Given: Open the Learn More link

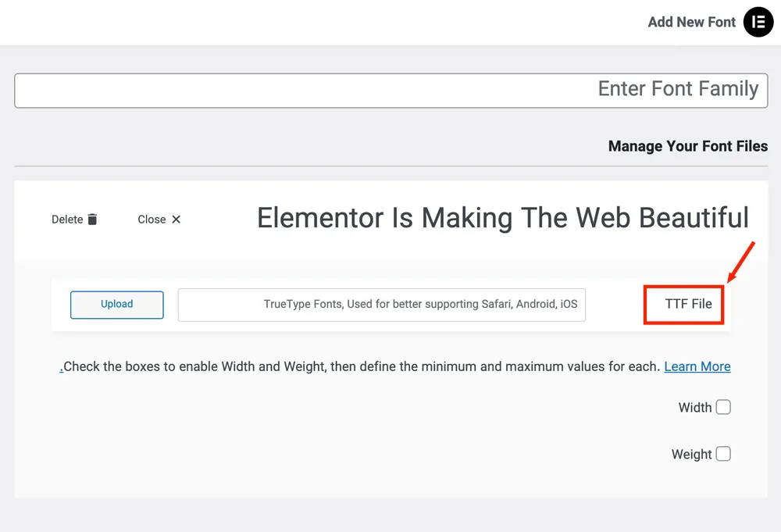Looking at the screenshot, I should [x=697, y=366].
